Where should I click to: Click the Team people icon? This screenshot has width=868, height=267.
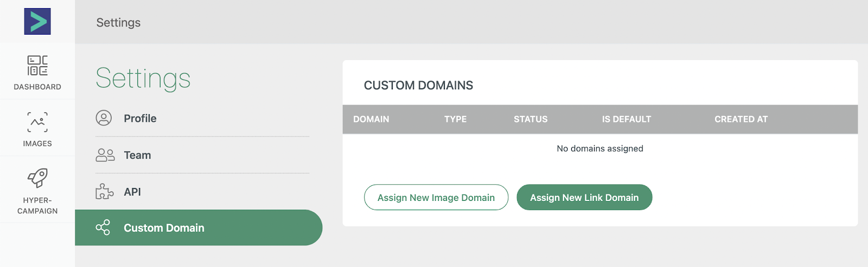point(105,155)
